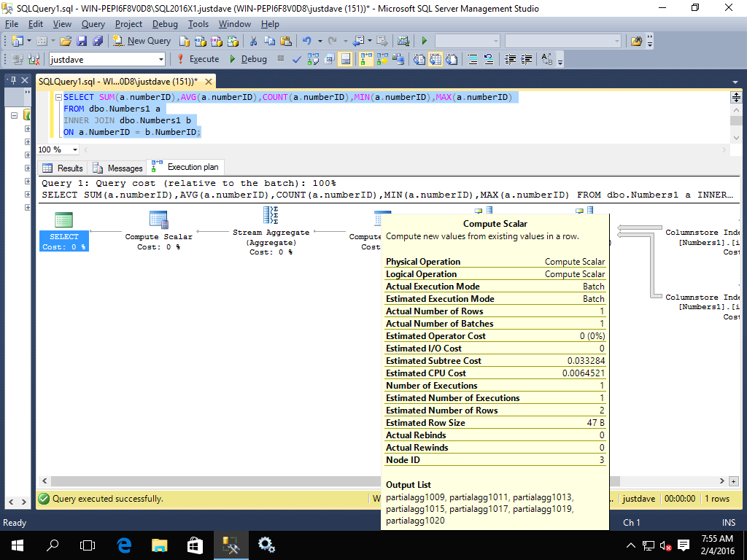Viewport: 747px width, 560px height.
Task: Open the 100 % zoom dropdown
Action: tap(75, 149)
